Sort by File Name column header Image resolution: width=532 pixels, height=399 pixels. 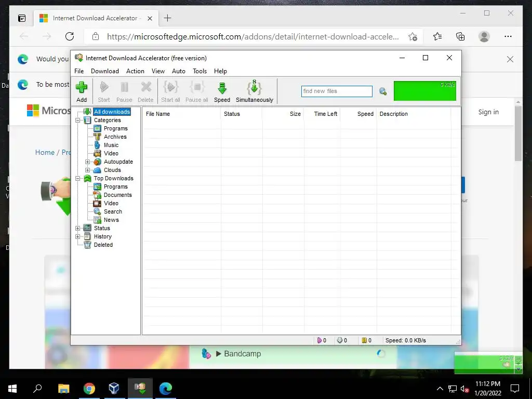point(181,114)
